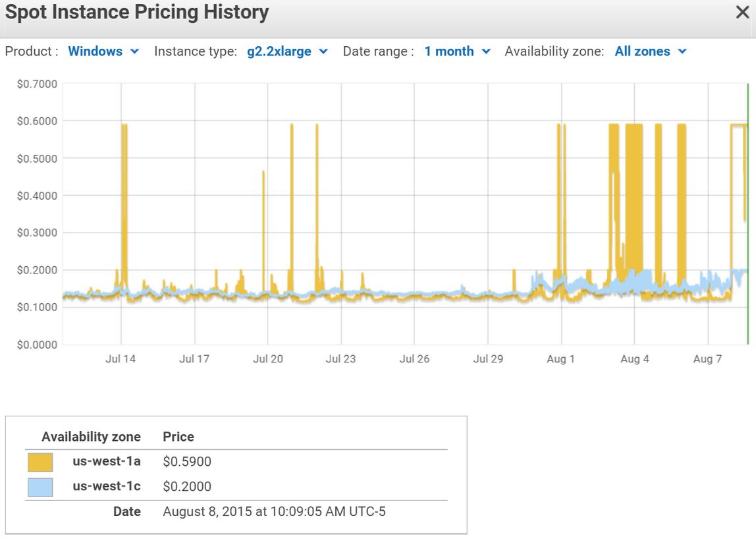
Task: Click the Jul 26 x-axis date label
Action: click(x=414, y=359)
